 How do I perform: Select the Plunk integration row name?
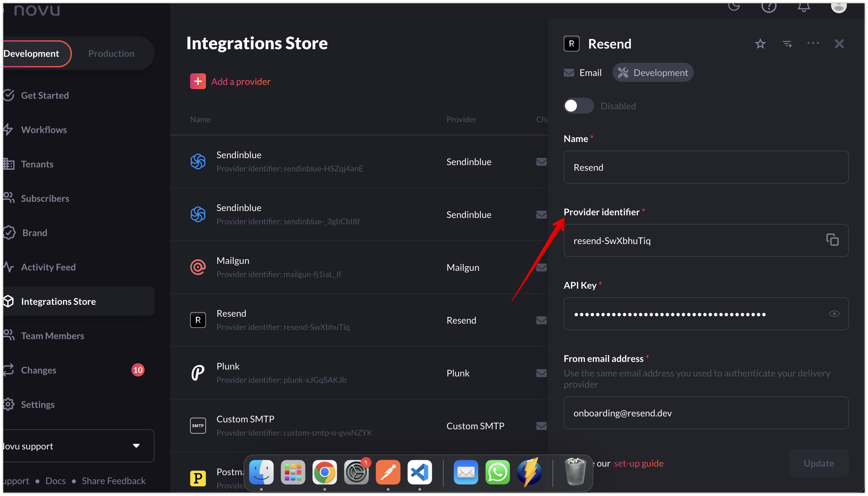(x=228, y=366)
